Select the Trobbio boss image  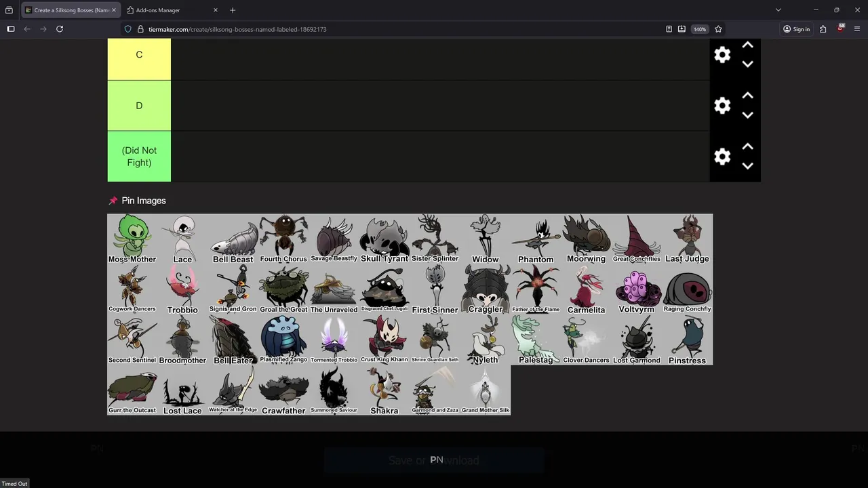click(x=182, y=289)
